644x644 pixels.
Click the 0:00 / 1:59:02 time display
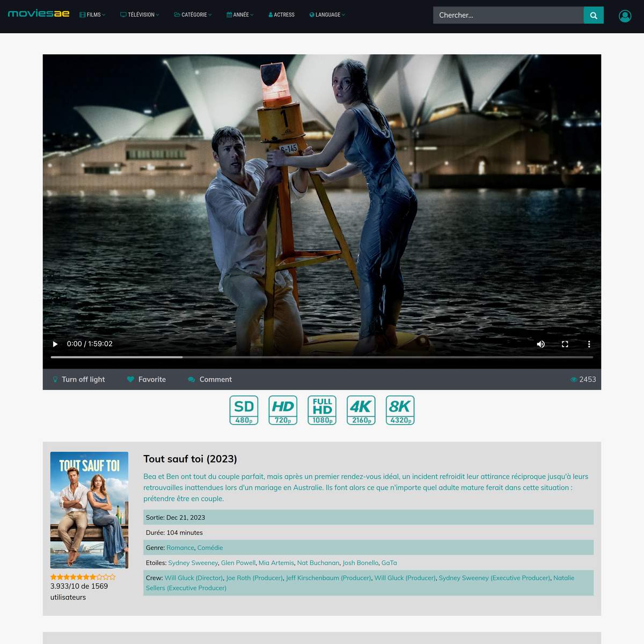pyautogui.click(x=90, y=344)
